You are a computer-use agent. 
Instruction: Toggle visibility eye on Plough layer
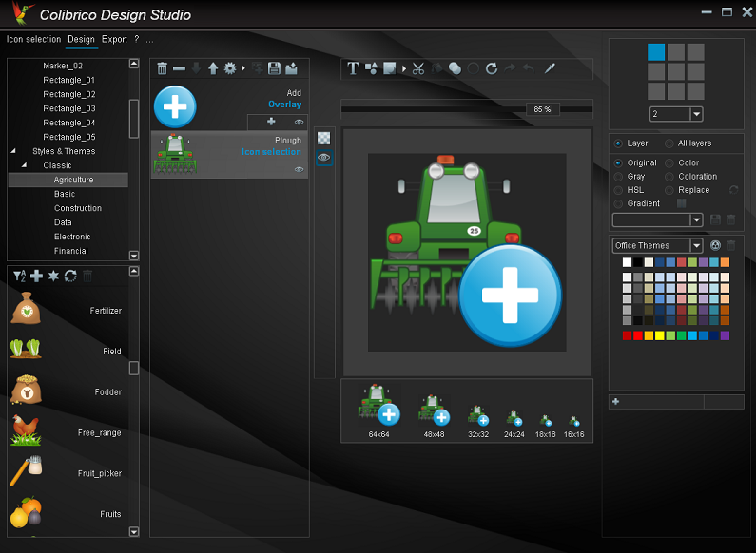(x=299, y=169)
